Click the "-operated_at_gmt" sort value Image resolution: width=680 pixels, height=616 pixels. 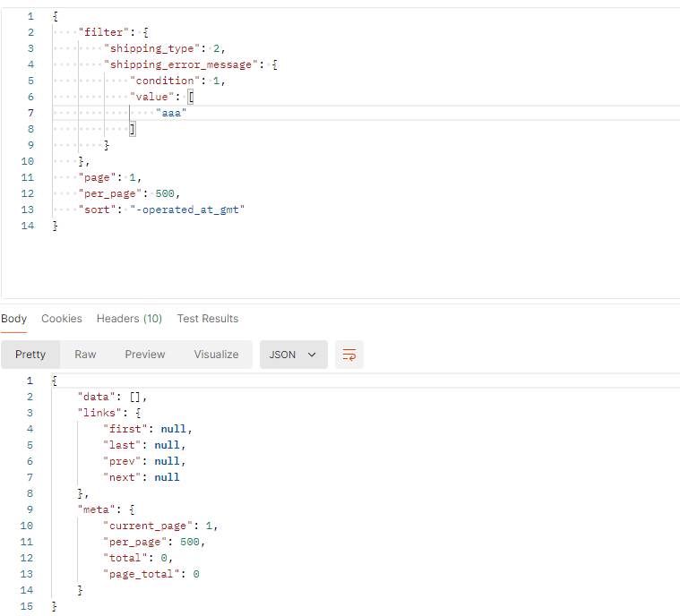tap(187, 210)
